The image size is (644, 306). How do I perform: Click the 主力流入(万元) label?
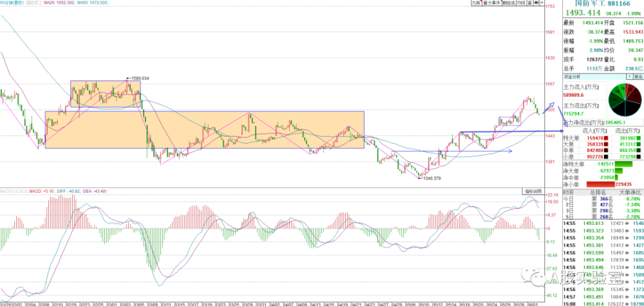pos(581,87)
